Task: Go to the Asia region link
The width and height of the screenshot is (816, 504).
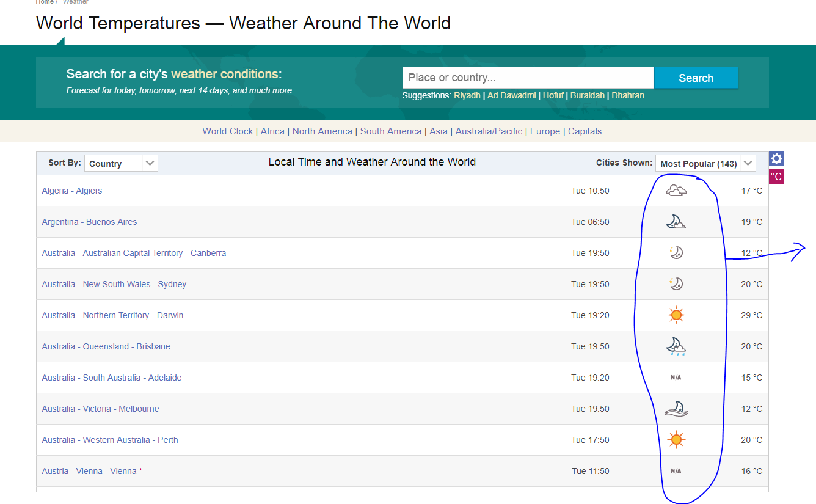Action: pyautogui.click(x=439, y=131)
